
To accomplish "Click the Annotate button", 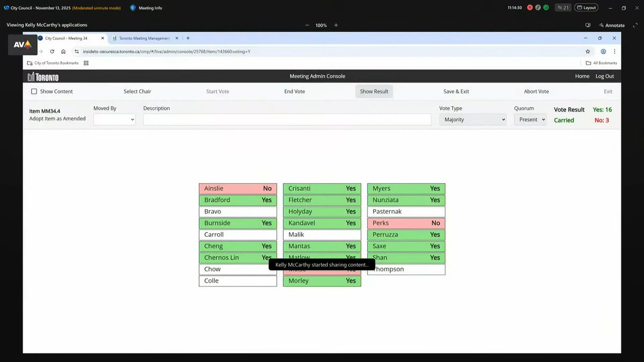I will [x=612, y=25].
